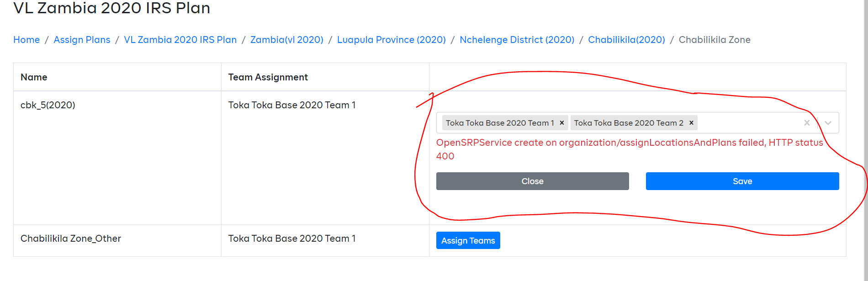Save the team assignment changes

[x=742, y=181]
